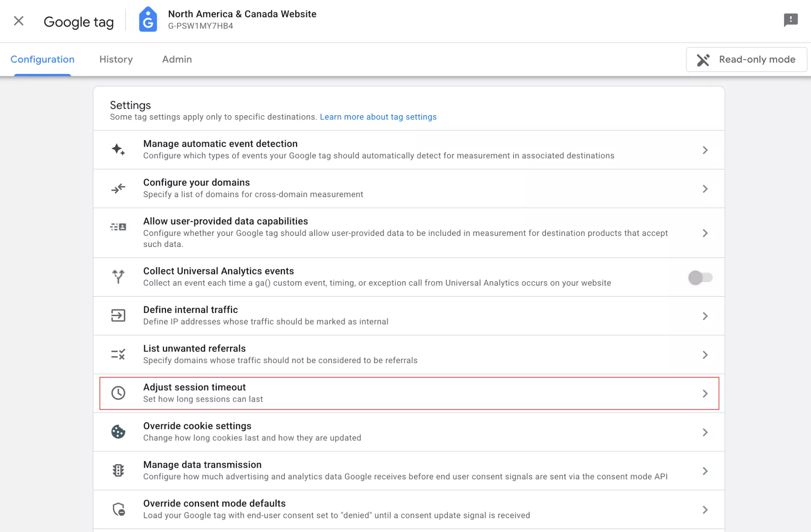Click the Google tag logo icon
811x532 pixels.
click(x=148, y=19)
